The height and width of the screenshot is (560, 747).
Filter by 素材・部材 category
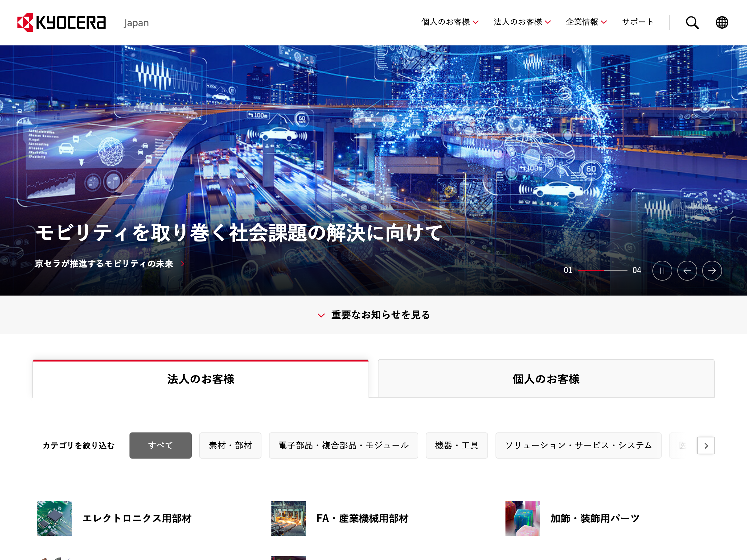pos(230,445)
